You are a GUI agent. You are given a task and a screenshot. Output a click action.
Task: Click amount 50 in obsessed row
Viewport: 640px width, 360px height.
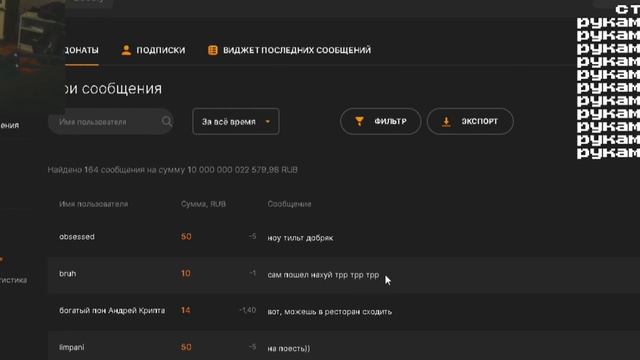(186, 237)
